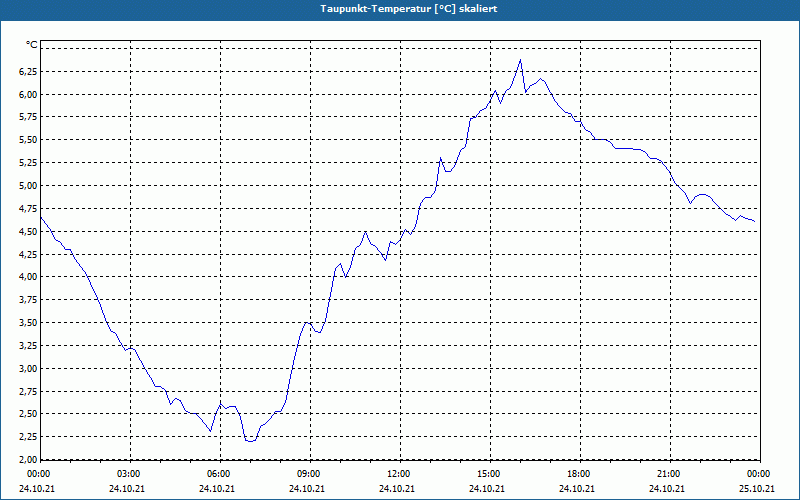Screen dimensions: 800x500
Task: Choose the 4,50 y-axis label
Action: (x=29, y=232)
